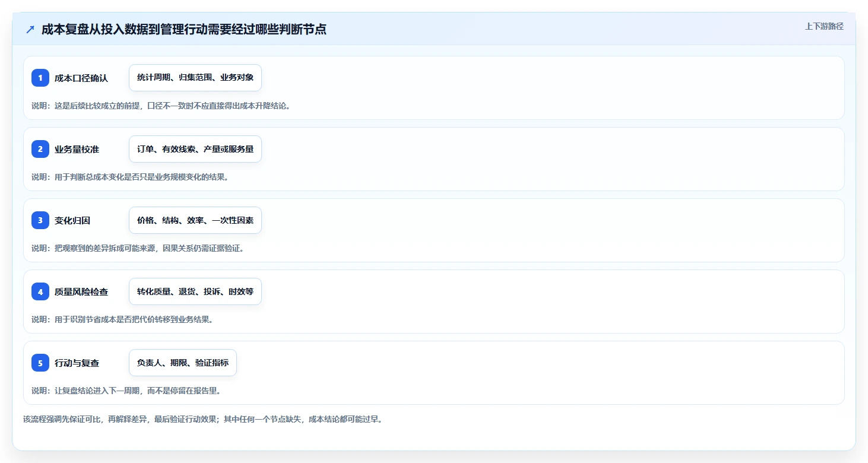Select step number 3 badge
This screenshot has height=463, width=868.
40,220
